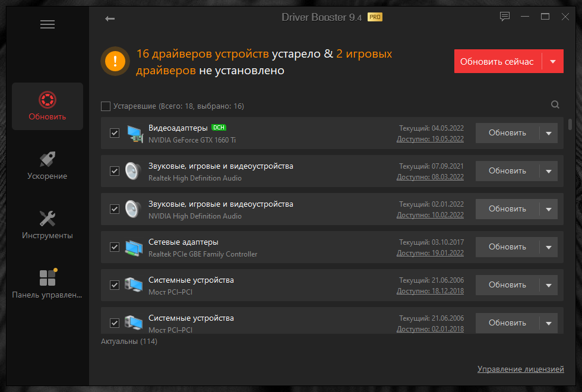Uncheck NVIDIA High Definition Audio driver
582x392 pixels.
point(115,209)
